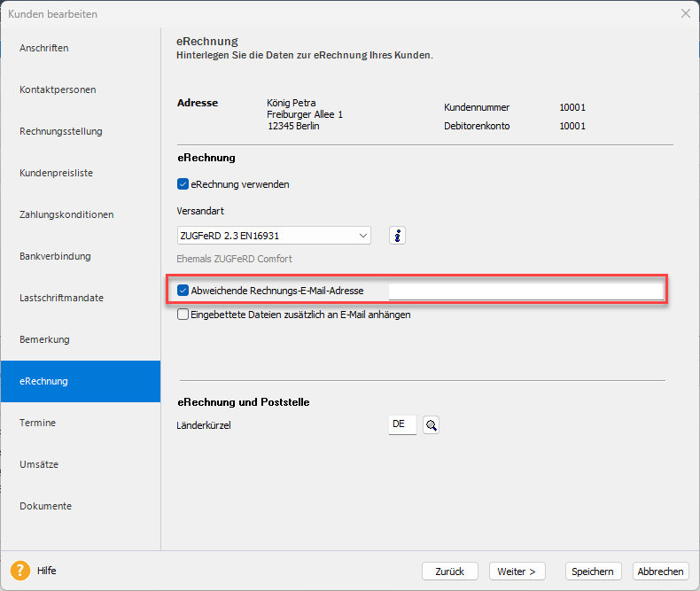Open Länderkürzel search magnifier icon
Screen dimensions: 700x591
click(431, 425)
